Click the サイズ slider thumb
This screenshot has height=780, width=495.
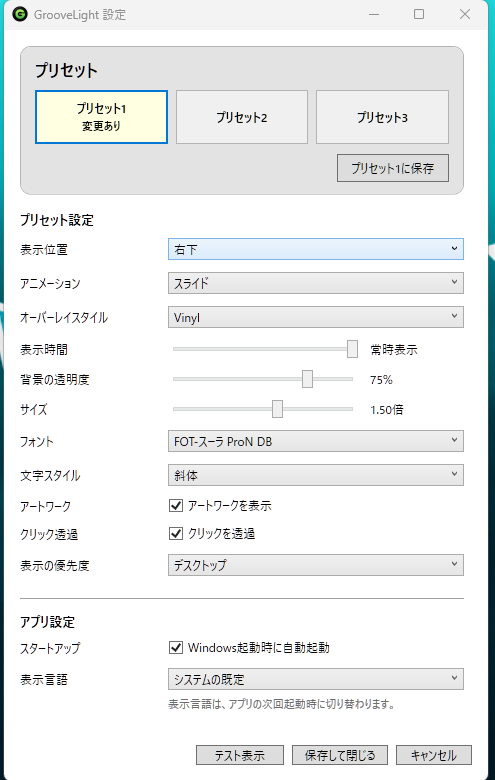pos(278,409)
